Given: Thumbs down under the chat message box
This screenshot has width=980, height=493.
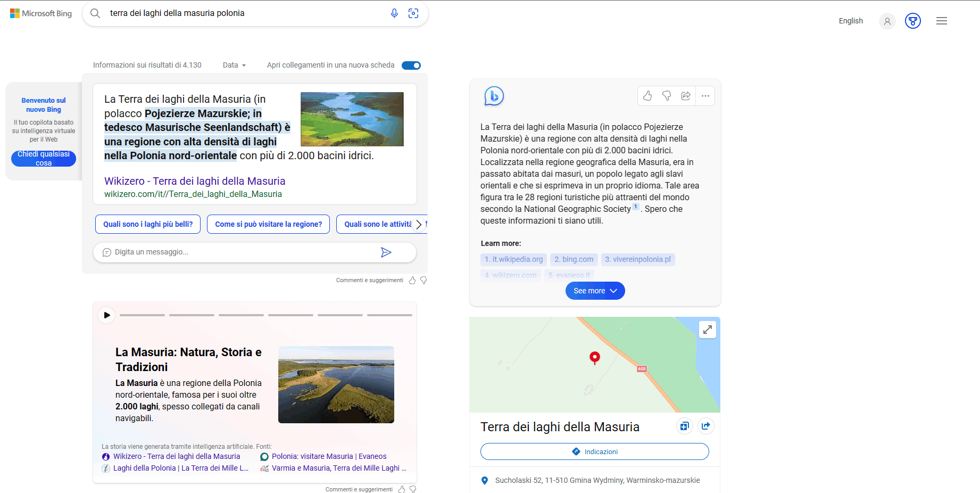Looking at the screenshot, I should (423, 280).
